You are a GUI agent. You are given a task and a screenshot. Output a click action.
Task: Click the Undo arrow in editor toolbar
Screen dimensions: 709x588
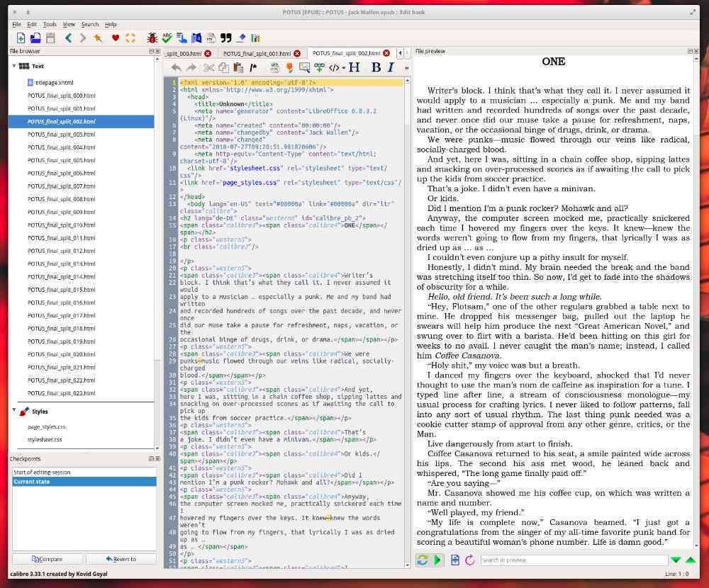pyautogui.click(x=177, y=68)
